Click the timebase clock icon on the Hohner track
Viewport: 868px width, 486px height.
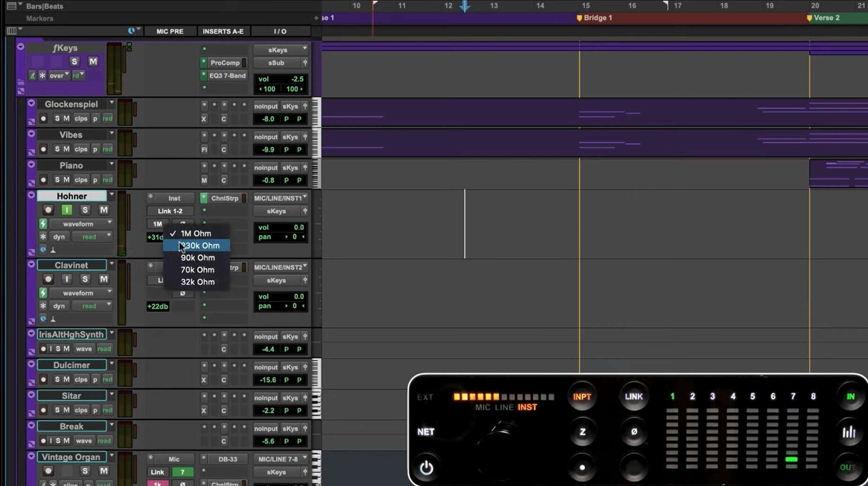pyautogui.click(x=43, y=249)
